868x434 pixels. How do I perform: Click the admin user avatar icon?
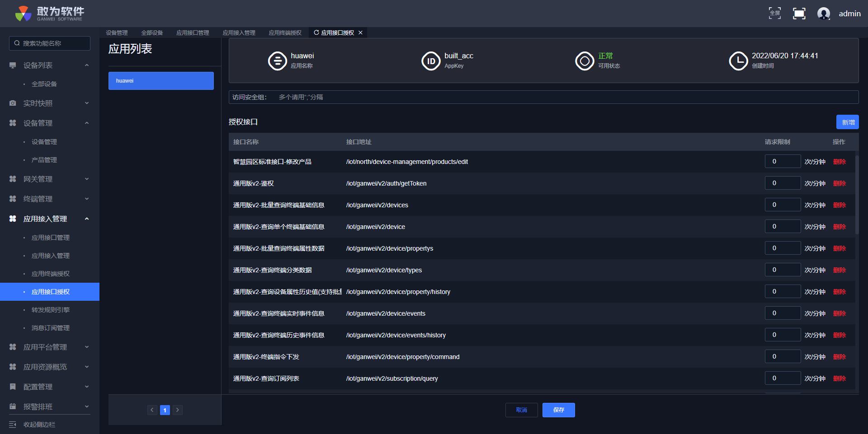point(823,14)
